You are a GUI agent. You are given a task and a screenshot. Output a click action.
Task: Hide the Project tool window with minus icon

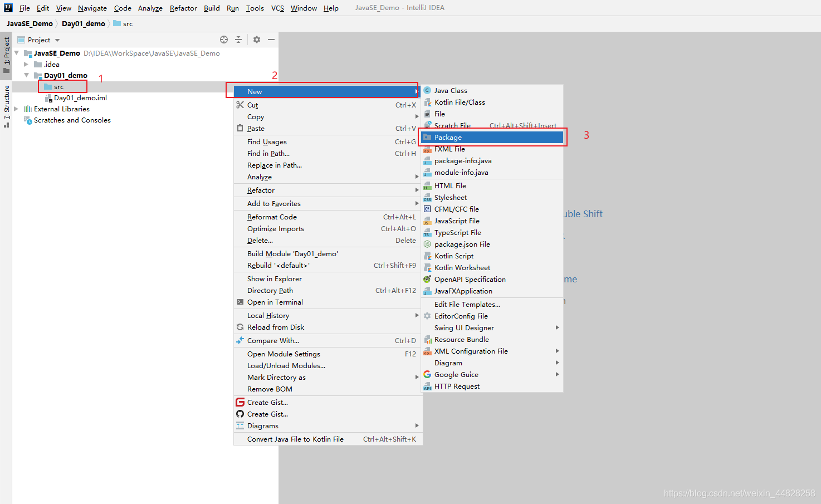(x=271, y=40)
